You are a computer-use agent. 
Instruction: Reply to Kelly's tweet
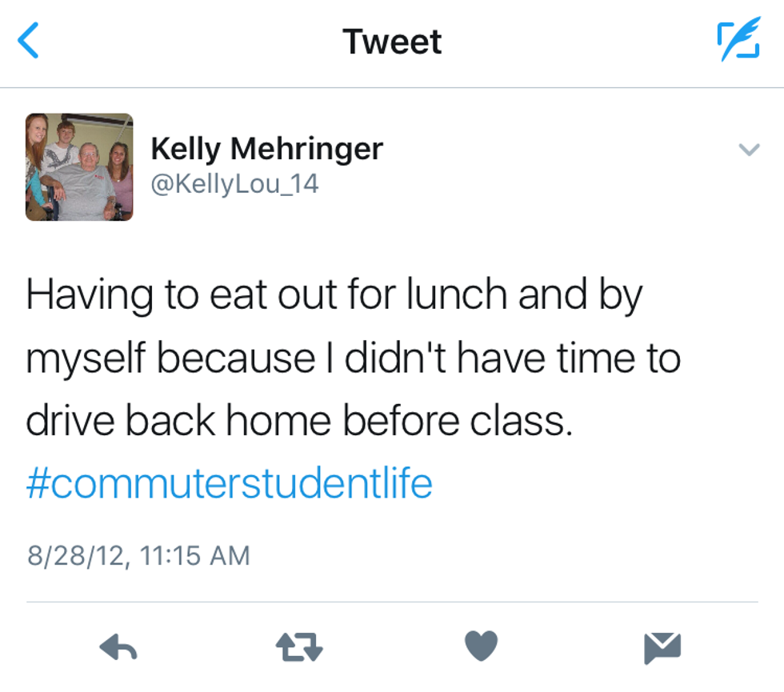point(120,646)
